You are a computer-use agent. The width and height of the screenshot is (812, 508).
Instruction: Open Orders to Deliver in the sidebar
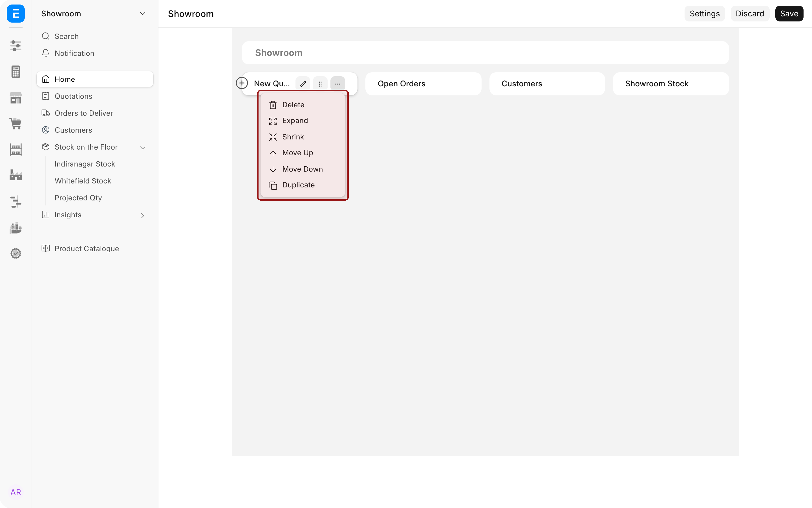click(x=95, y=113)
